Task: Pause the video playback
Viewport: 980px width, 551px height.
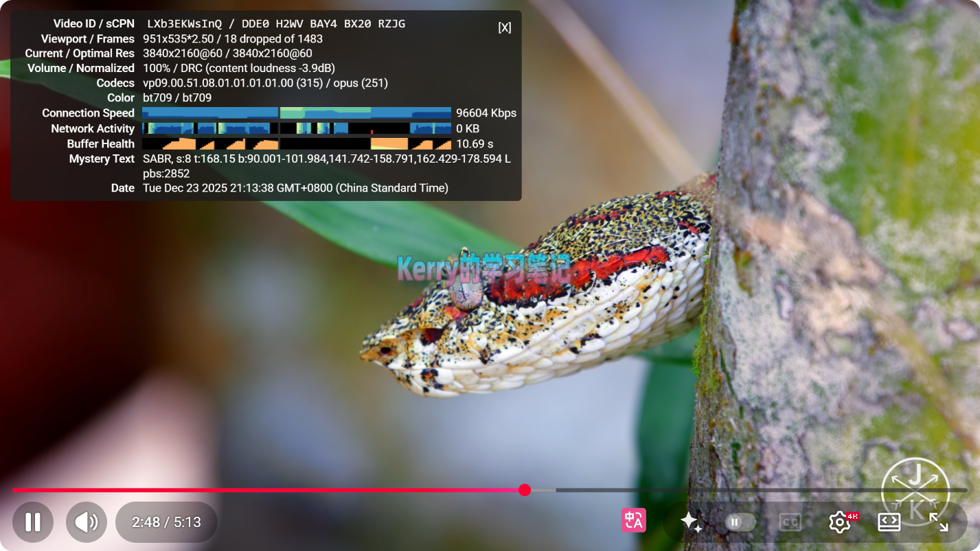Action: point(32,522)
